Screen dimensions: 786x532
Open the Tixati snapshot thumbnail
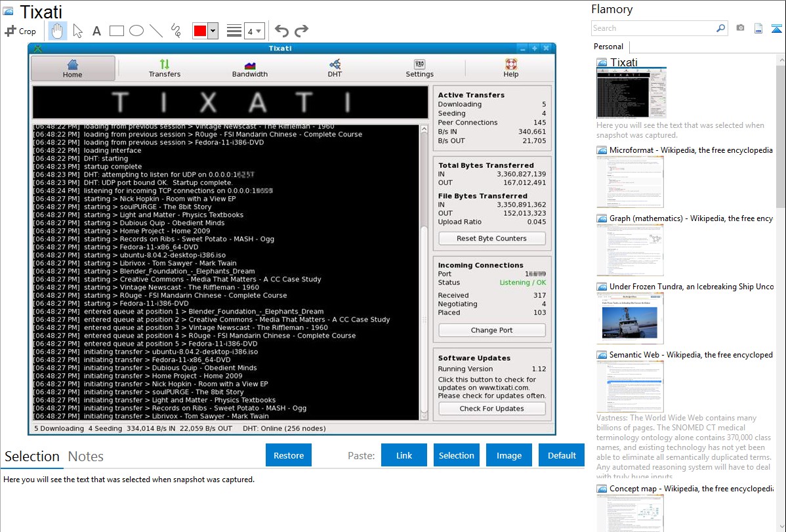coord(631,92)
